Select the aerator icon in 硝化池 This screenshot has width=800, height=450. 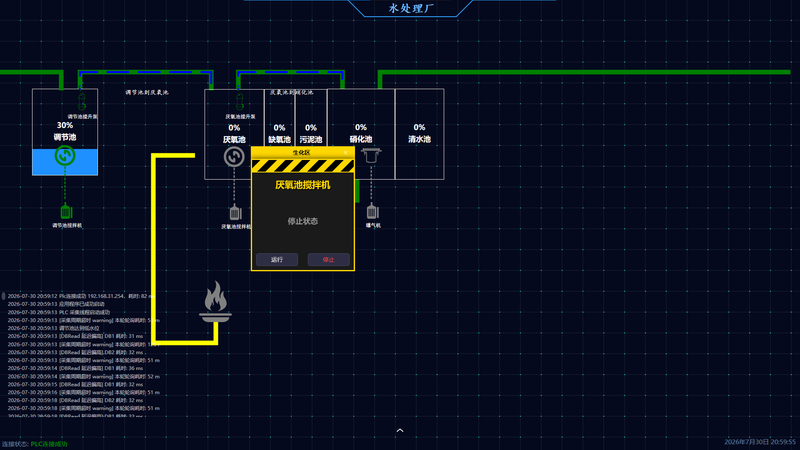coord(371,155)
